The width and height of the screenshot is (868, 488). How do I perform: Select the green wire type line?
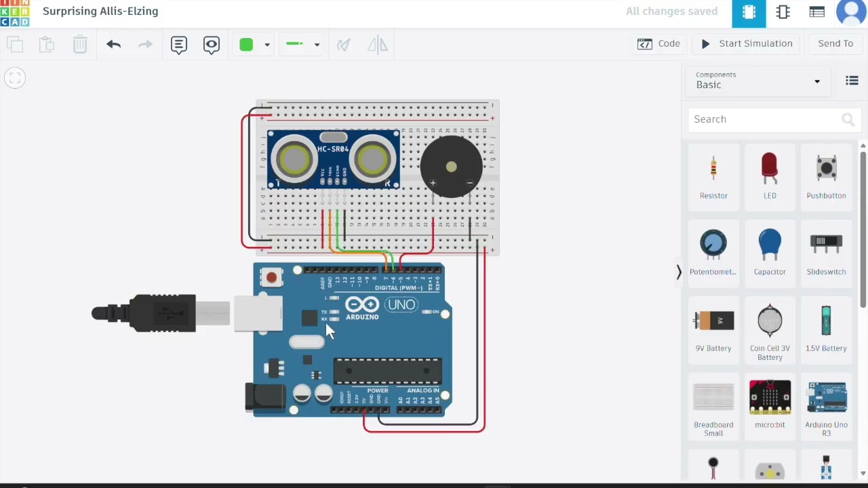294,44
